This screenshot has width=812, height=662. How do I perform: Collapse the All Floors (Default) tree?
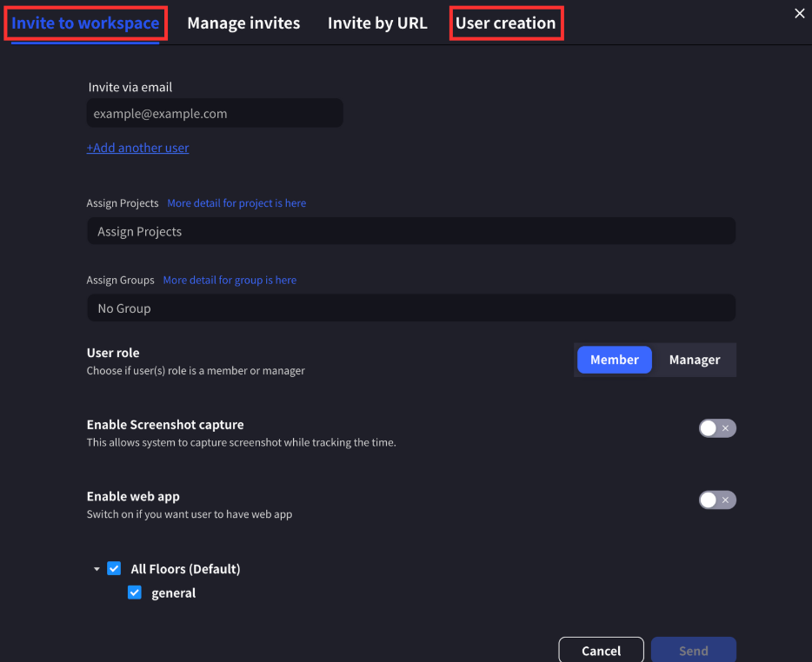click(97, 568)
